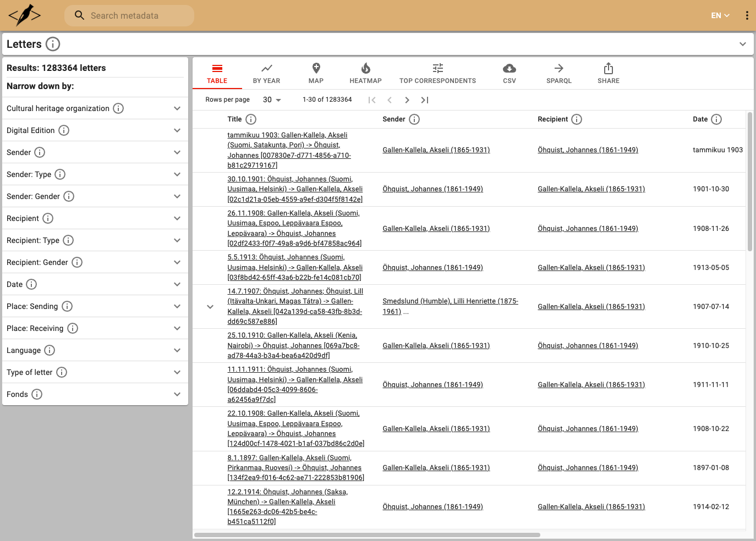Image resolution: width=756 pixels, height=541 pixels.
Task: Click the quill logo in header
Action: (x=25, y=15)
